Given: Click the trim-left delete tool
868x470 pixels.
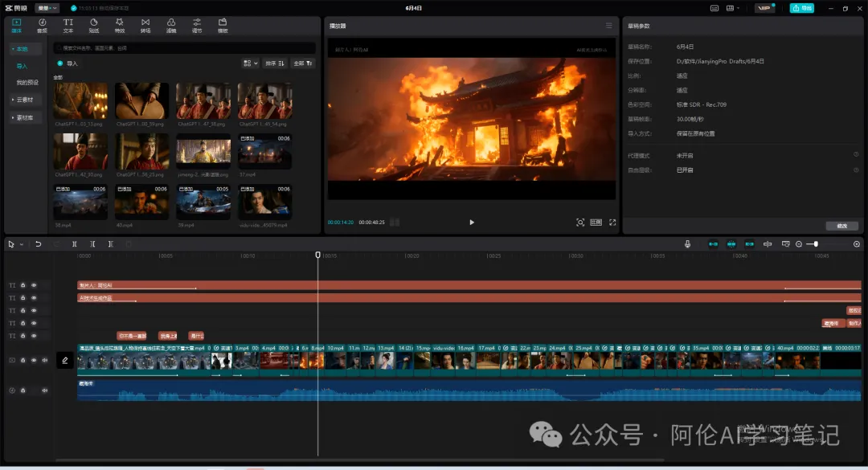Looking at the screenshot, I should pos(92,244).
